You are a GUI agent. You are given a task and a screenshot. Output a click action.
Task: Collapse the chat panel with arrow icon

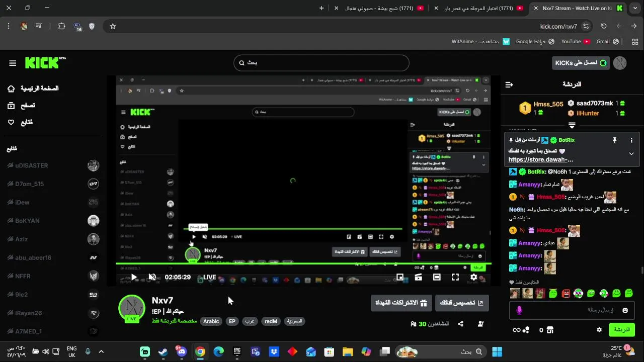tap(509, 84)
